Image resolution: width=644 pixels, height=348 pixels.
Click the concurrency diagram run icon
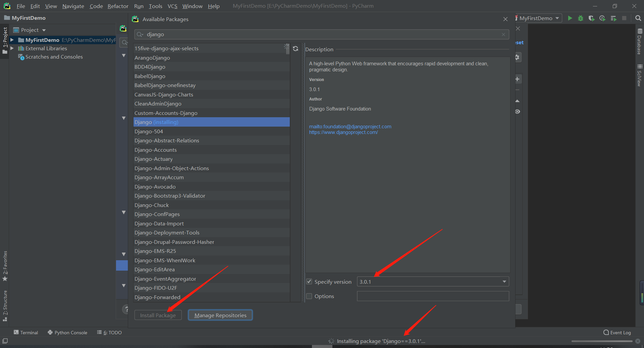pos(613,18)
